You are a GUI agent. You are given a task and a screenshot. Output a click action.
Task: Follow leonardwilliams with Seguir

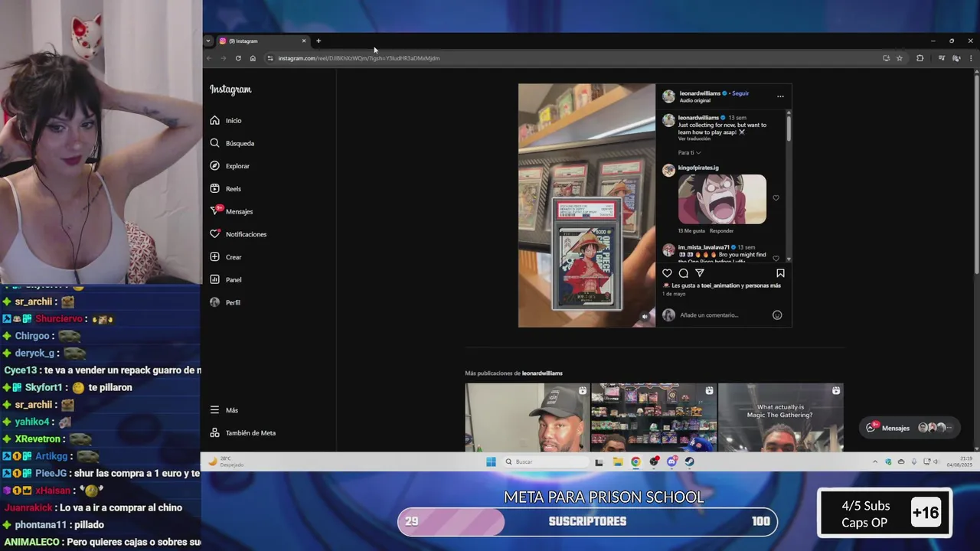tap(740, 93)
